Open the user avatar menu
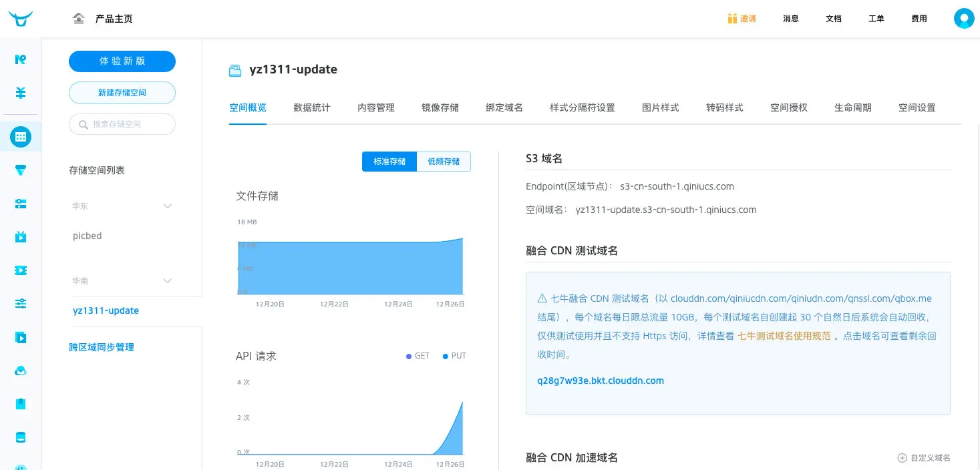The image size is (980, 470). click(x=964, y=19)
